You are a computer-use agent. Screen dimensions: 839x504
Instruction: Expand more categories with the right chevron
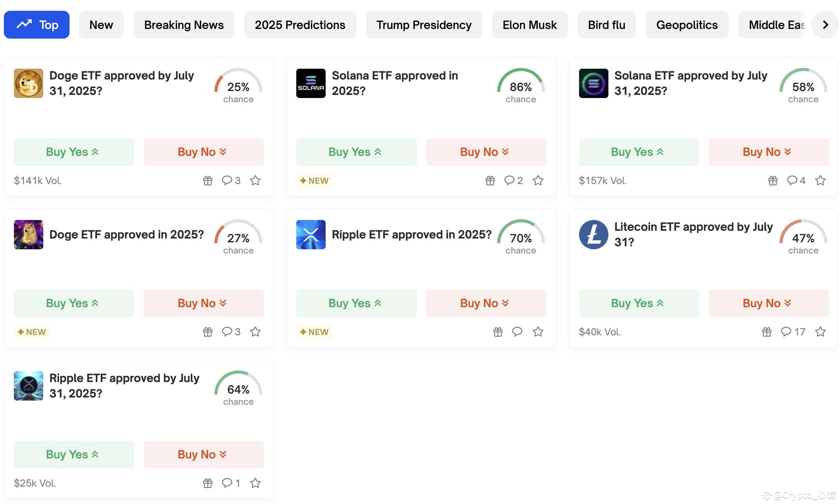[x=825, y=24]
